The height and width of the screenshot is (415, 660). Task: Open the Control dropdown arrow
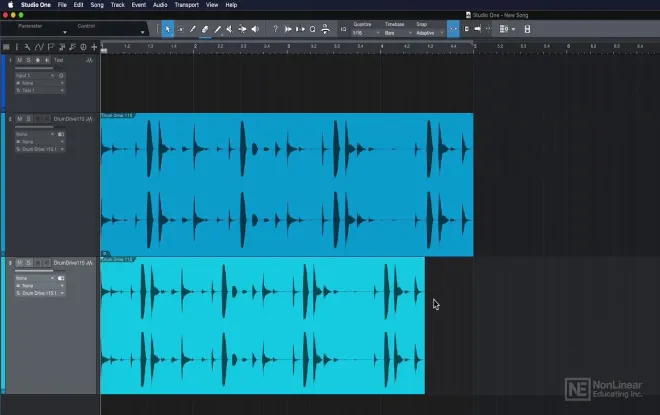[x=142, y=32]
